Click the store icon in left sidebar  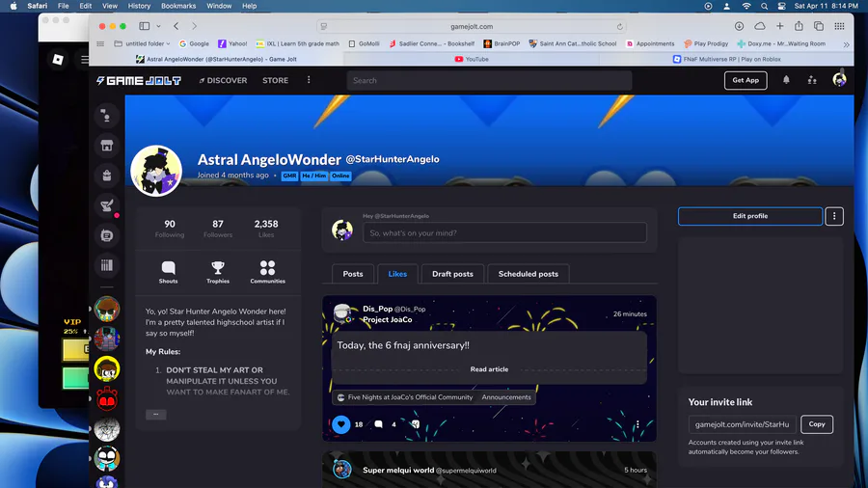(107, 146)
